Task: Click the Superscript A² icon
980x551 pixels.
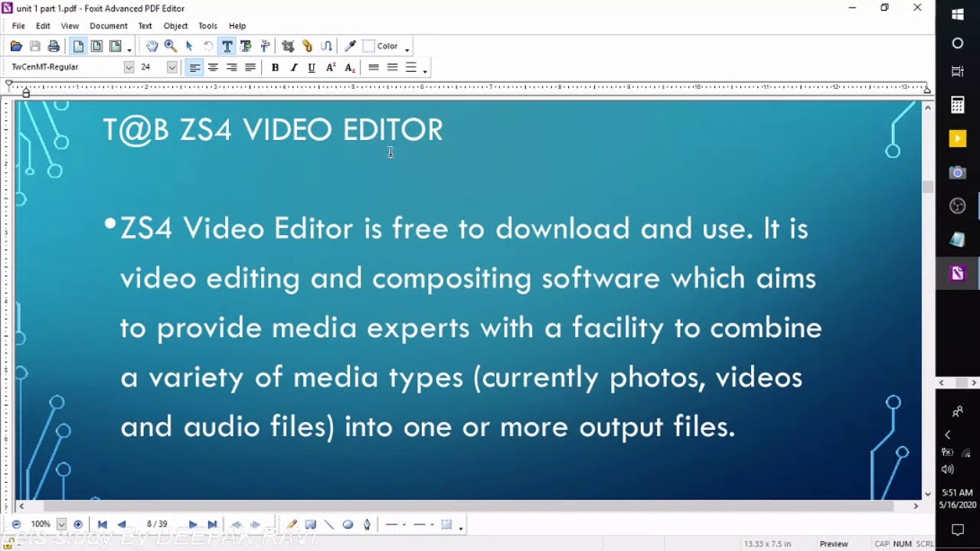Action: click(x=331, y=67)
